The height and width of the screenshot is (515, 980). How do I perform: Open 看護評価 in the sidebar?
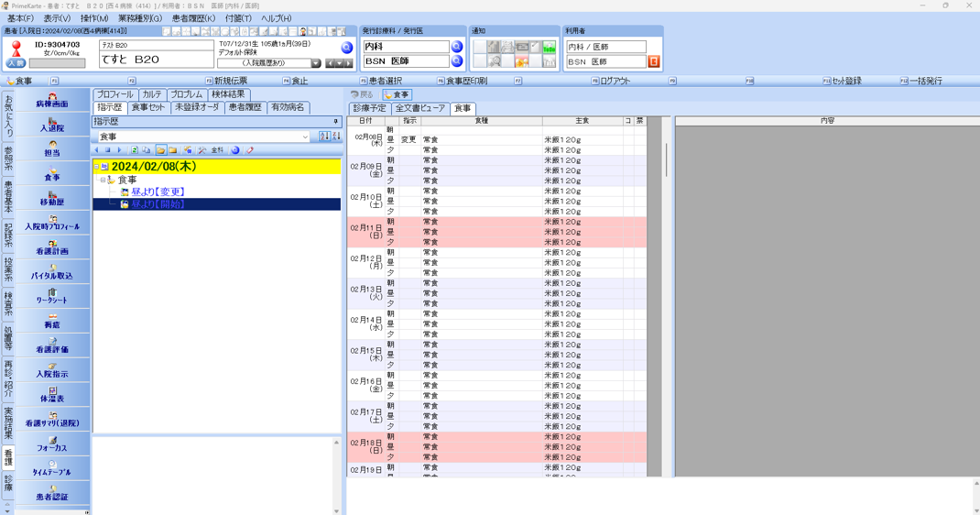click(52, 346)
